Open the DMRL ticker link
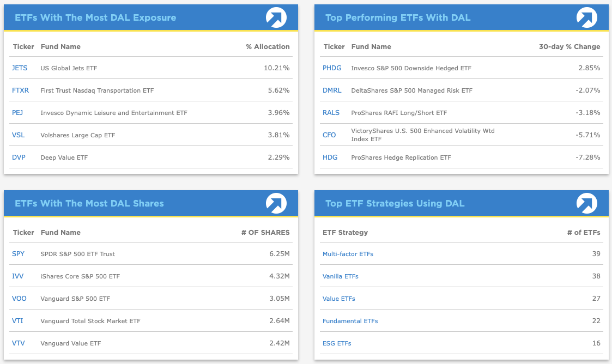612x364 pixels. (332, 90)
